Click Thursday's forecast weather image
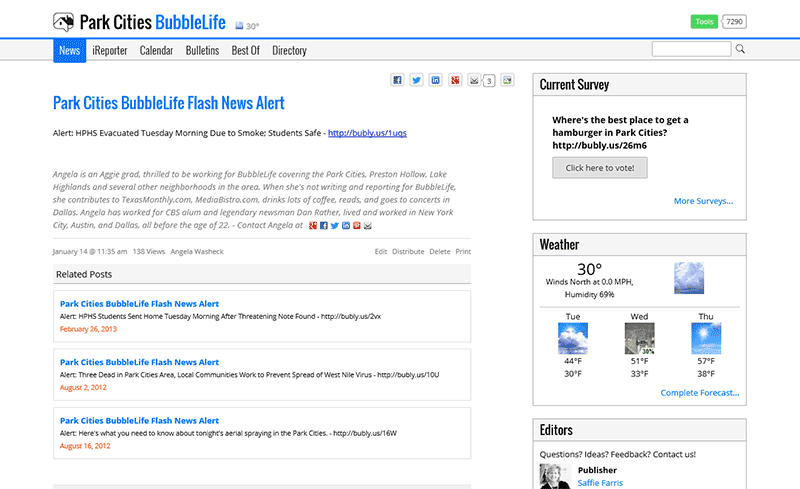Image resolution: width=800 pixels, height=489 pixels. 706,338
